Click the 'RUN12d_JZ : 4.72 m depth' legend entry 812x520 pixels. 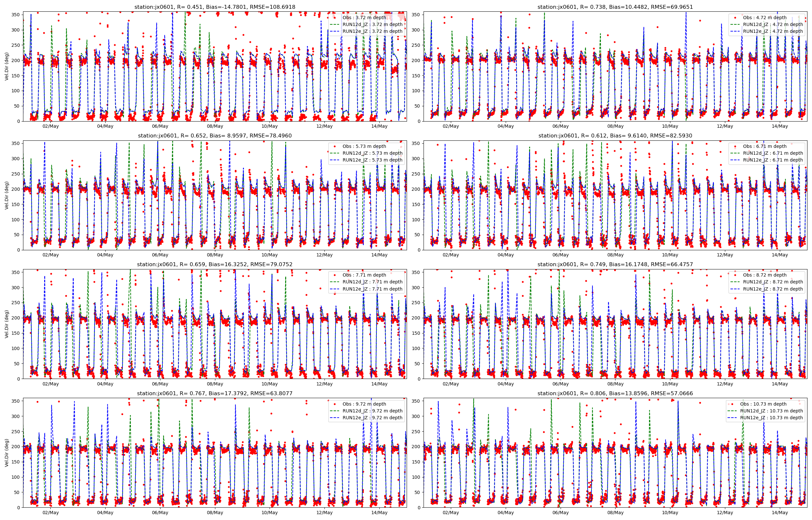click(x=773, y=24)
